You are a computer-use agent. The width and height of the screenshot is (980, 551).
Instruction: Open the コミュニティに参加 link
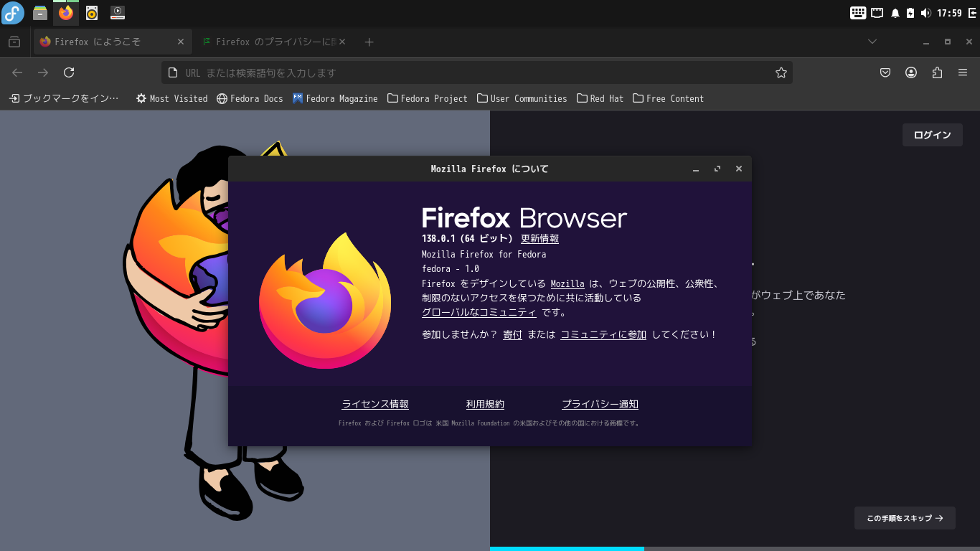(603, 335)
